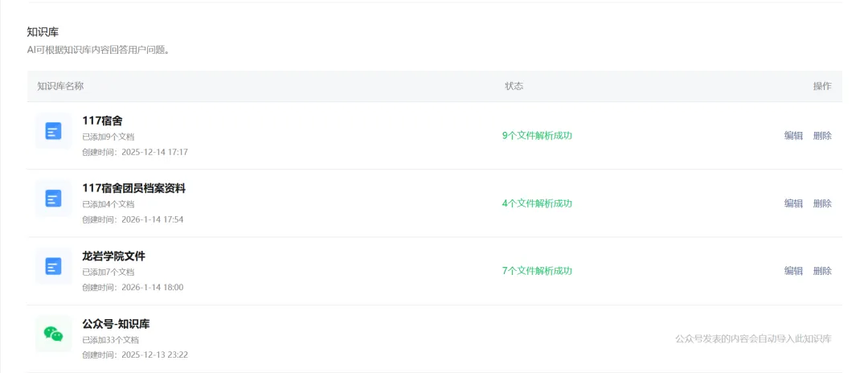Click the 7个文件解析成功 status text
The width and height of the screenshot is (868, 373).
pyautogui.click(x=537, y=271)
